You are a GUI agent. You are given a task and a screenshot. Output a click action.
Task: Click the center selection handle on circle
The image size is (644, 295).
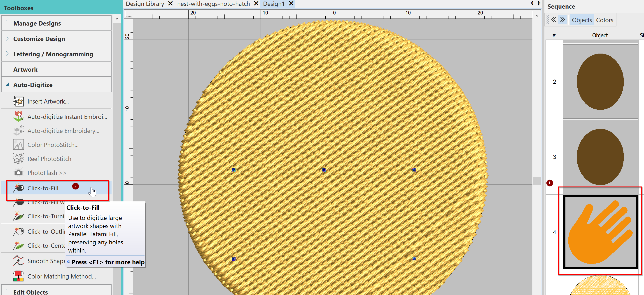(324, 170)
